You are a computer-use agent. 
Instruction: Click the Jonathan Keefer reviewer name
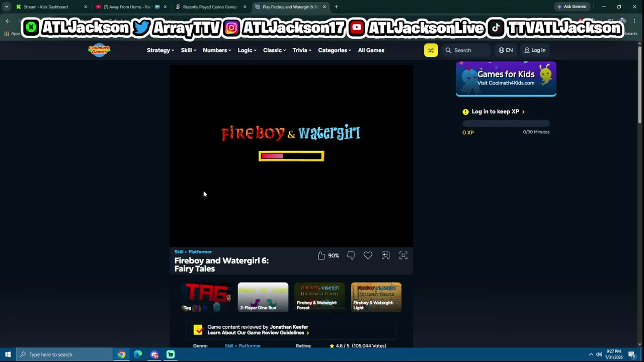point(289,327)
